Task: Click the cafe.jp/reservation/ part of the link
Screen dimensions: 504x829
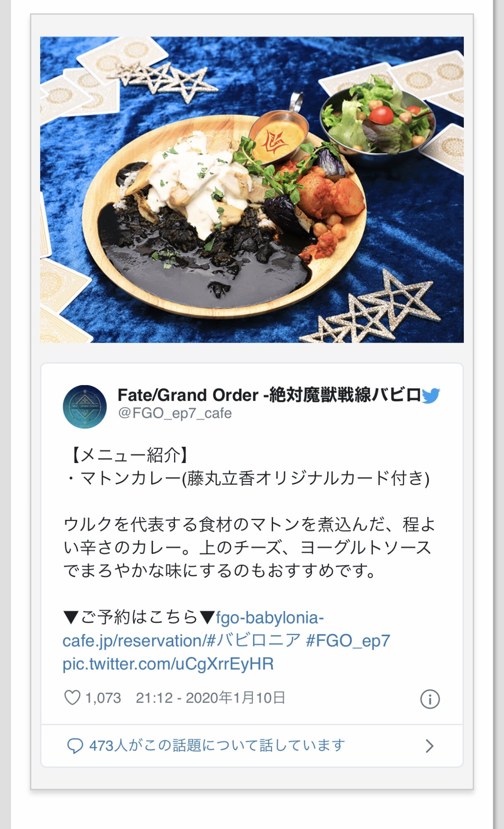Action: (134, 641)
